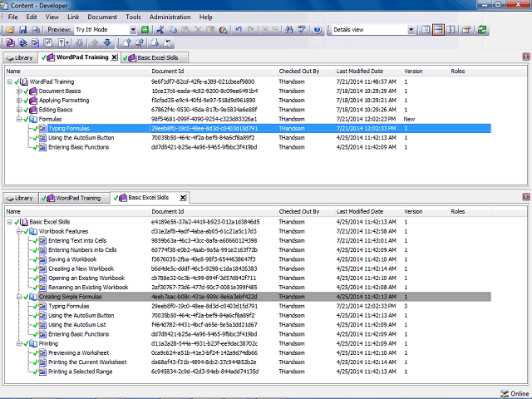Image resolution: width=532 pixels, height=399 pixels.
Task: Select Using the AutoSum List topic
Action: 77,325
